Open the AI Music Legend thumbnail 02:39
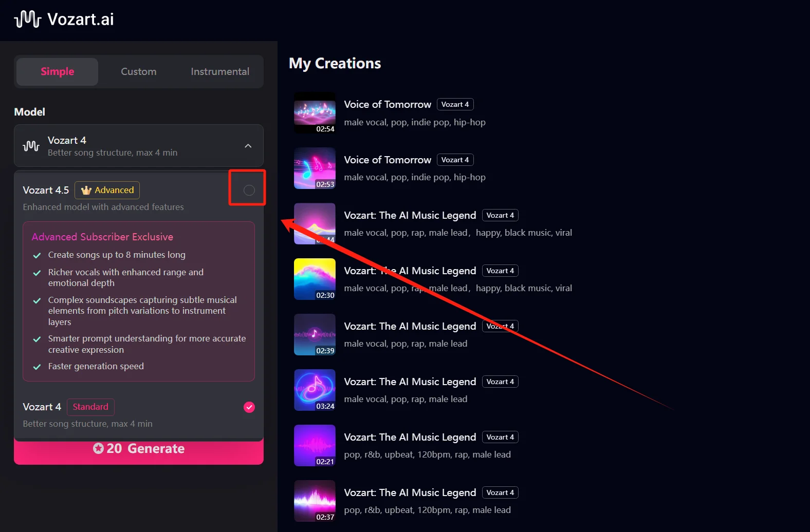The width and height of the screenshot is (810, 532). pos(315,335)
